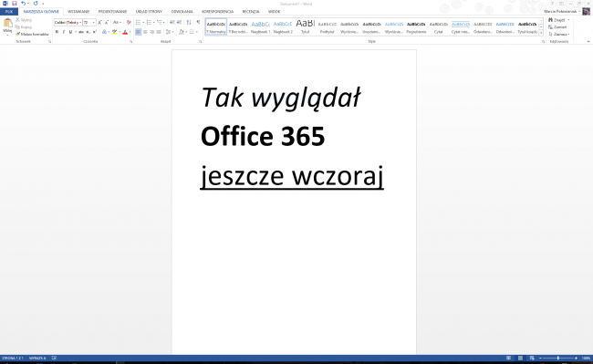Open the Czcionka dialog launcher

pos(130,42)
